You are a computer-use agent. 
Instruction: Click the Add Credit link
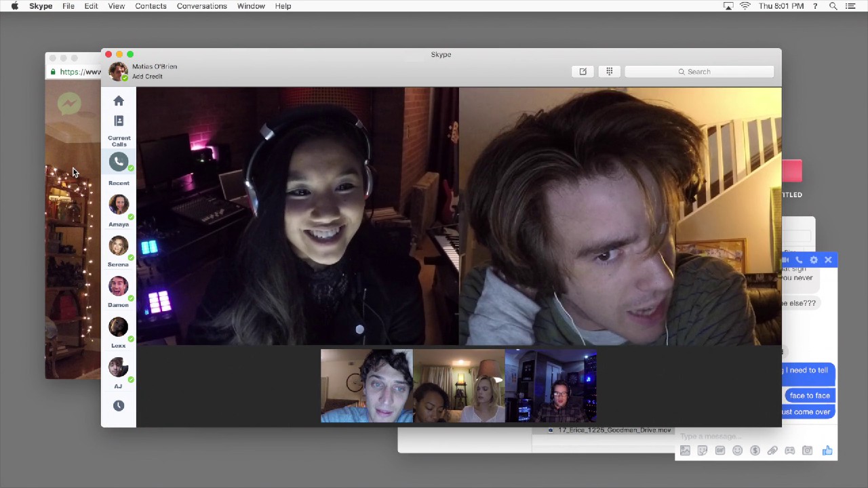click(147, 77)
